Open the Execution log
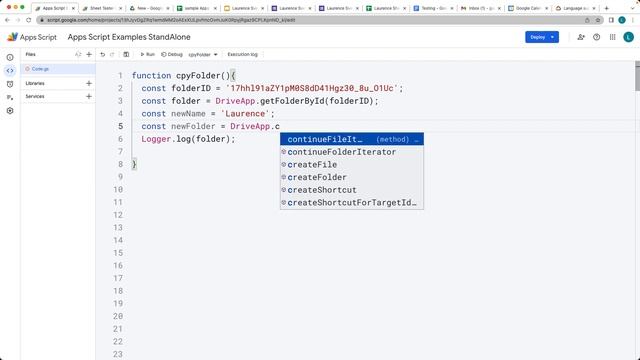The width and height of the screenshot is (640, 360). pos(242,54)
